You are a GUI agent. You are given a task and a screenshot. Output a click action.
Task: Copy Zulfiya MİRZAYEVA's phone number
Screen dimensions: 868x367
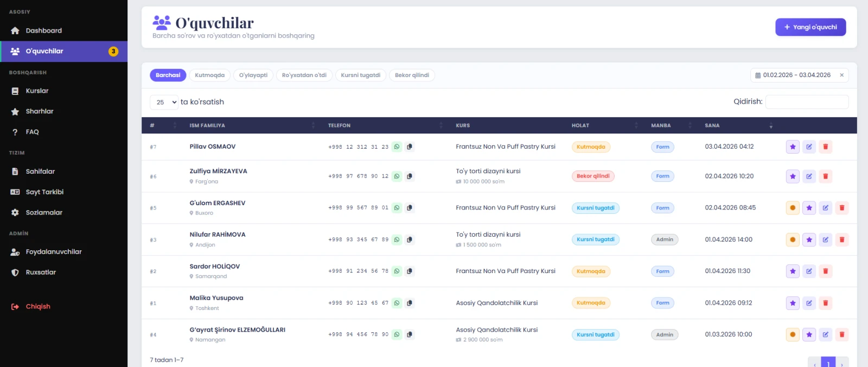[410, 176]
